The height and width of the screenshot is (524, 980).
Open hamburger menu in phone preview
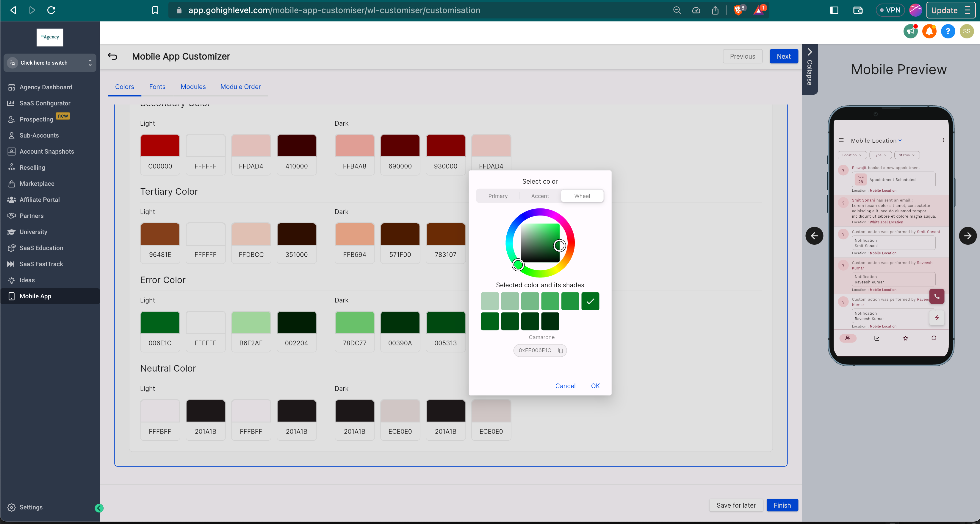841,140
